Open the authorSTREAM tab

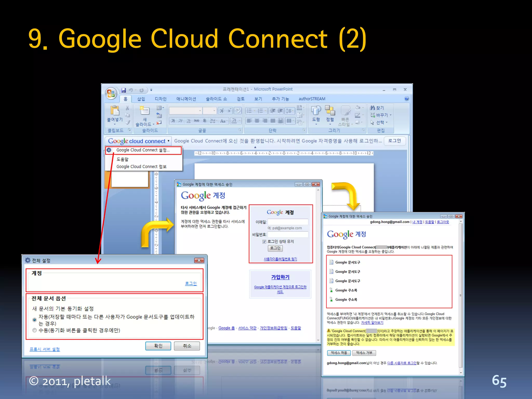click(x=312, y=99)
